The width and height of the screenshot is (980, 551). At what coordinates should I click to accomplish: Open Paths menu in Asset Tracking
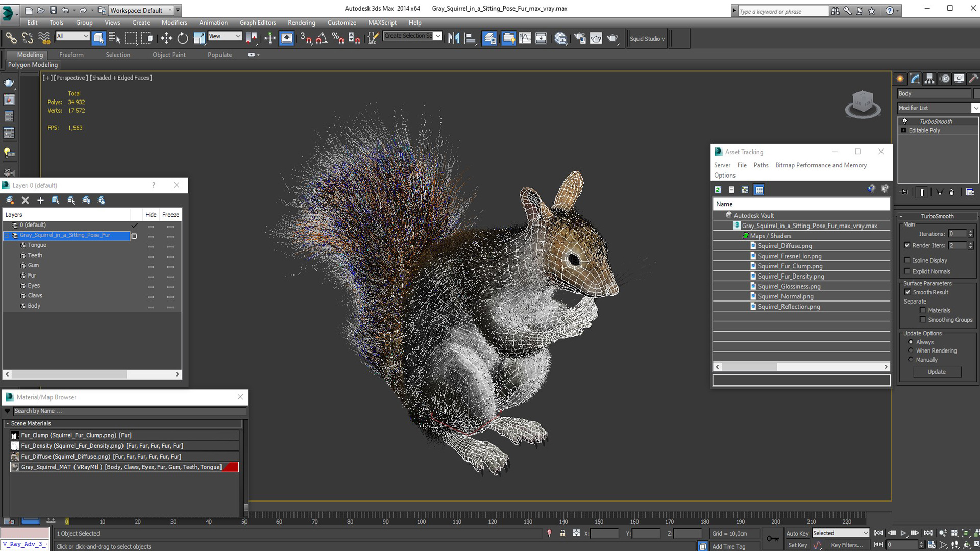[761, 165]
